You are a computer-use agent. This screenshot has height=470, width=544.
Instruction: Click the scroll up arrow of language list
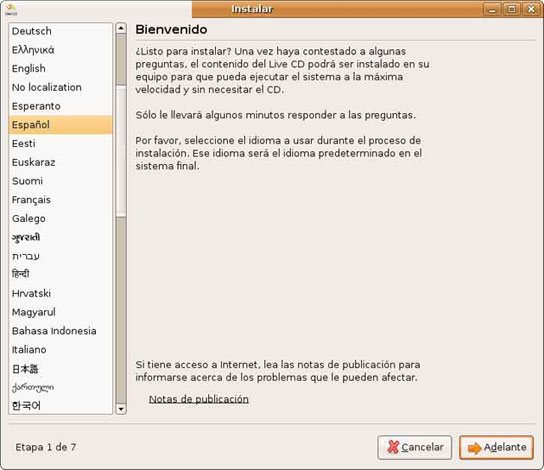tap(121, 28)
